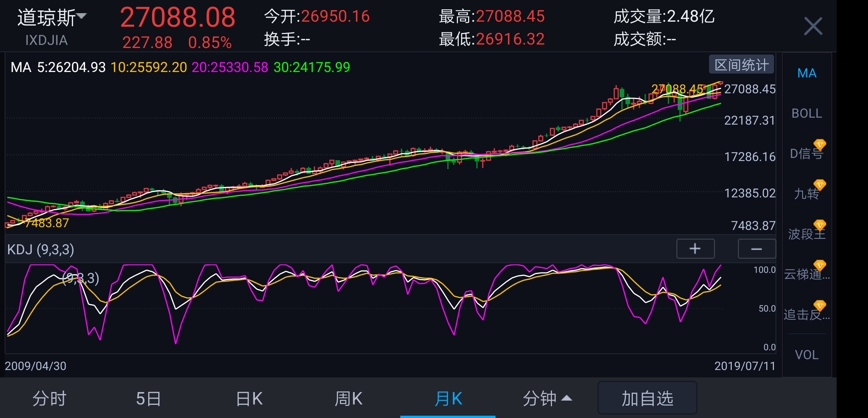Click 最高 high value 27088.45 in header
The height and width of the screenshot is (418, 868).
510,16
